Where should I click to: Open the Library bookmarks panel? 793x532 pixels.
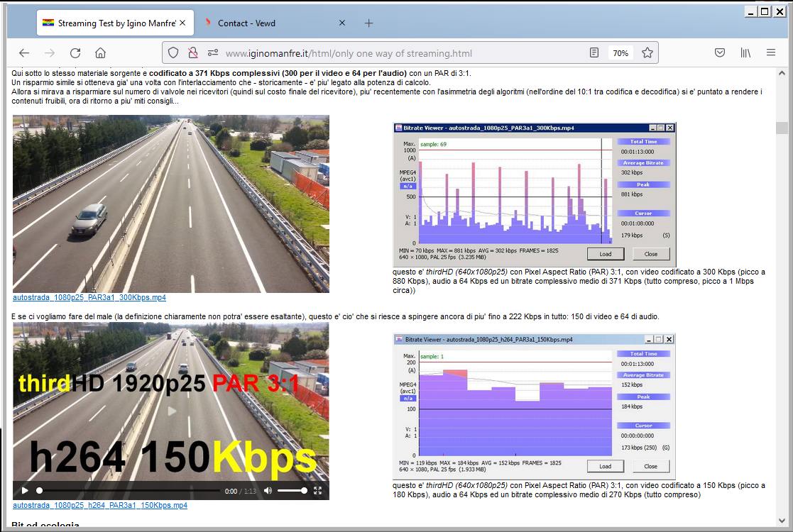[x=745, y=53]
